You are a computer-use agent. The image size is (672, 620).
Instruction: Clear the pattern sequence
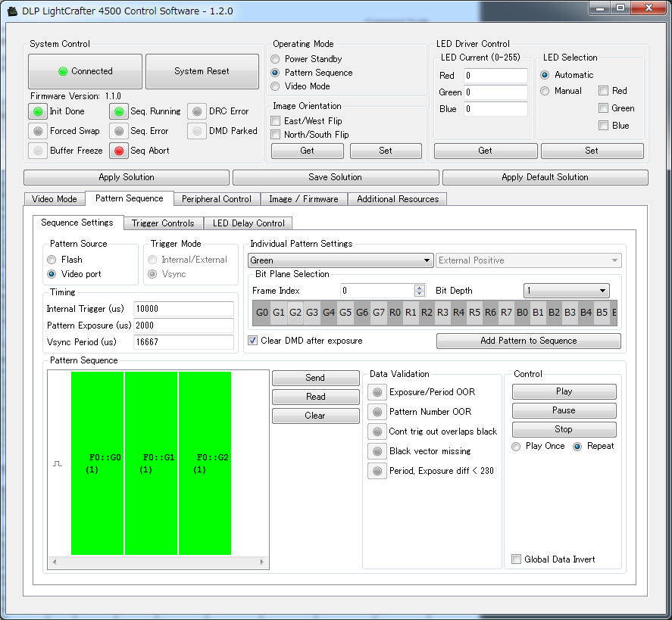(315, 416)
